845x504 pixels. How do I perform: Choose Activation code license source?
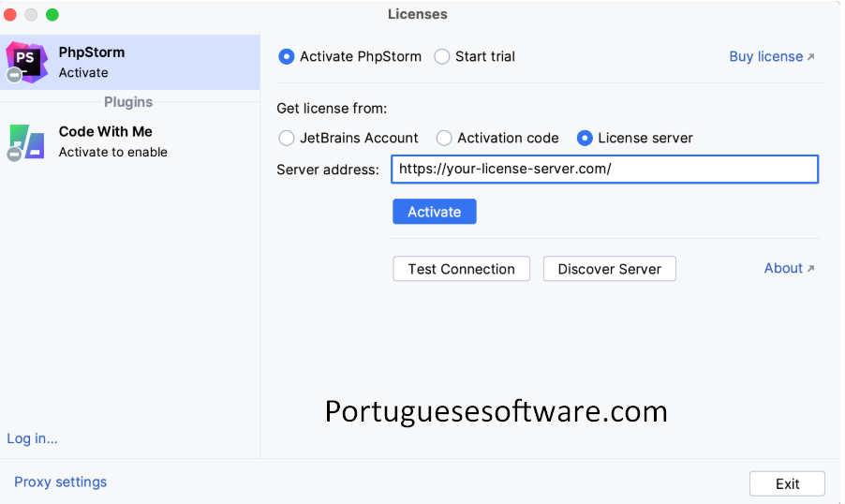[x=444, y=138]
